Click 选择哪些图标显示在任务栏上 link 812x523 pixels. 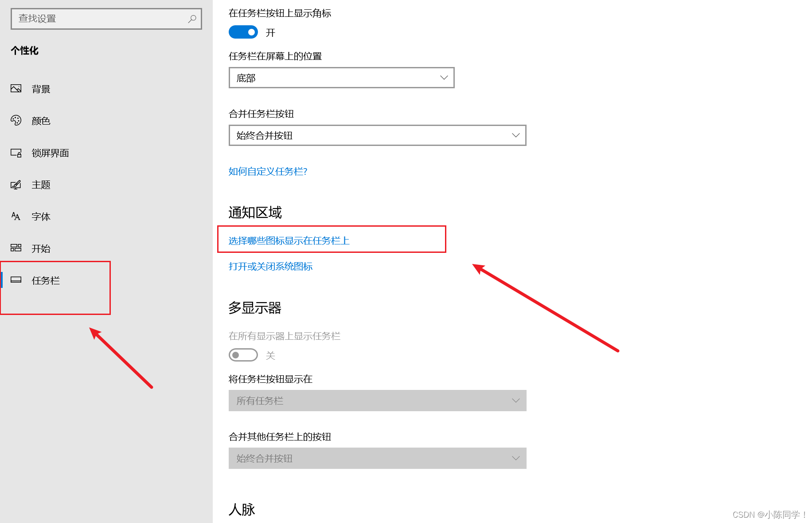point(289,241)
